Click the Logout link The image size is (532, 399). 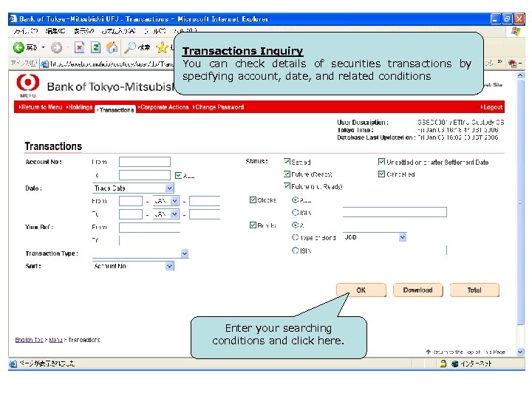[491, 107]
